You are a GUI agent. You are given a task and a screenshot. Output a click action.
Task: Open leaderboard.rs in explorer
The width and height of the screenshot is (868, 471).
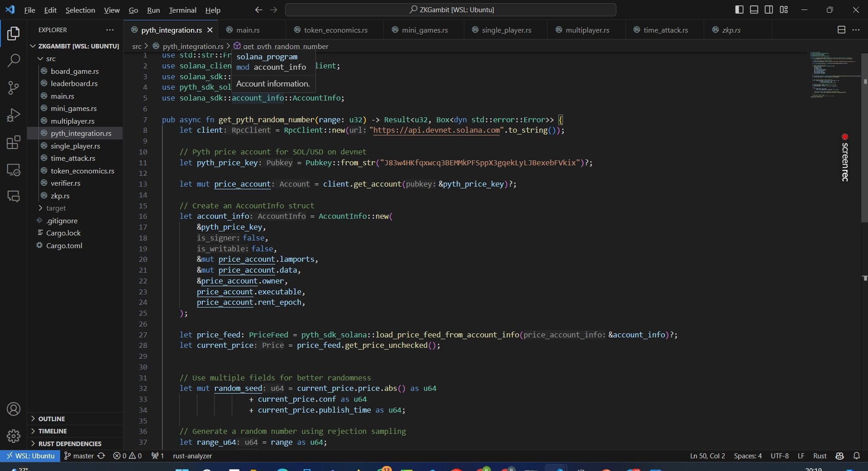(x=75, y=84)
